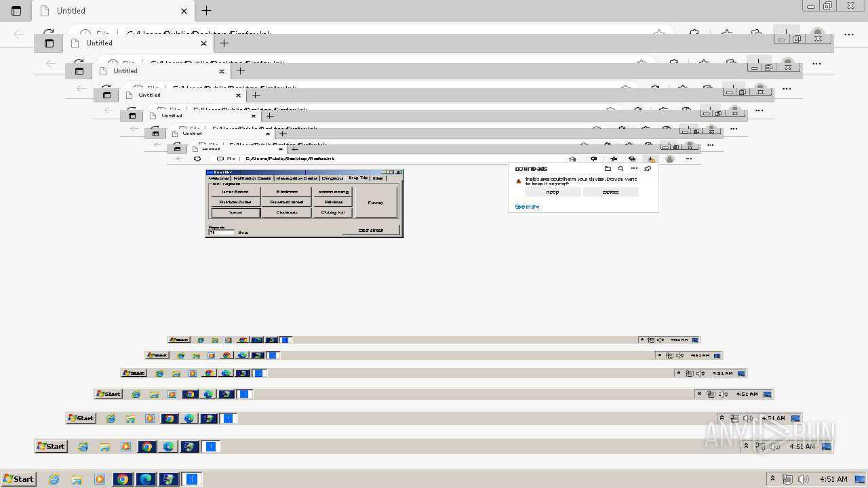
Task: Click Delete in the Downloads warning
Action: [611, 192]
